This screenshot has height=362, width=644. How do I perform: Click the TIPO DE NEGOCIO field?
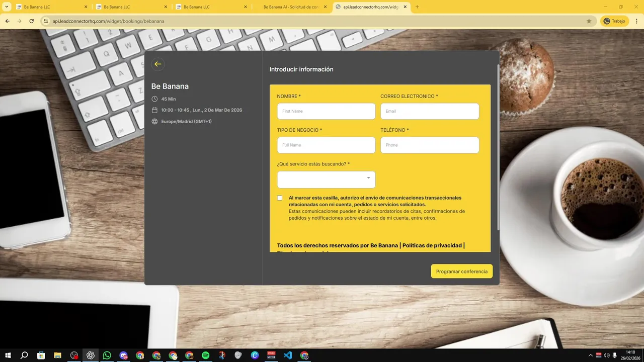click(x=326, y=145)
